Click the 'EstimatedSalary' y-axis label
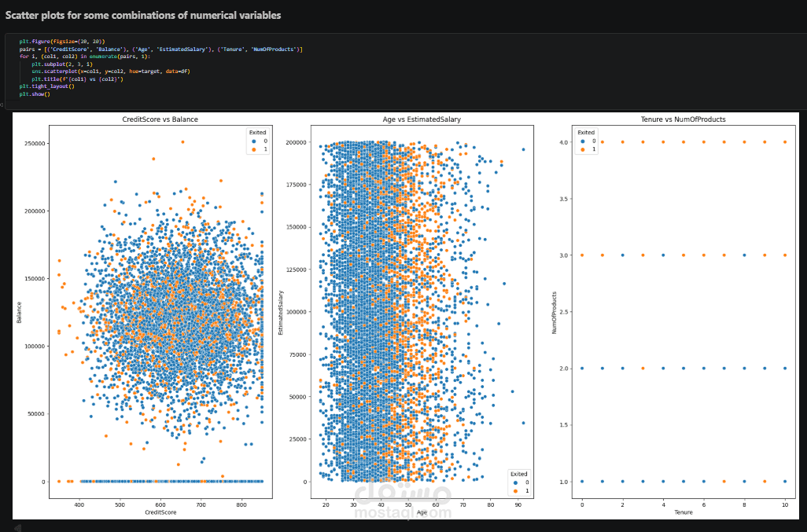Image resolution: width=807 pixels, height=532 pixels. pos(281,313)
